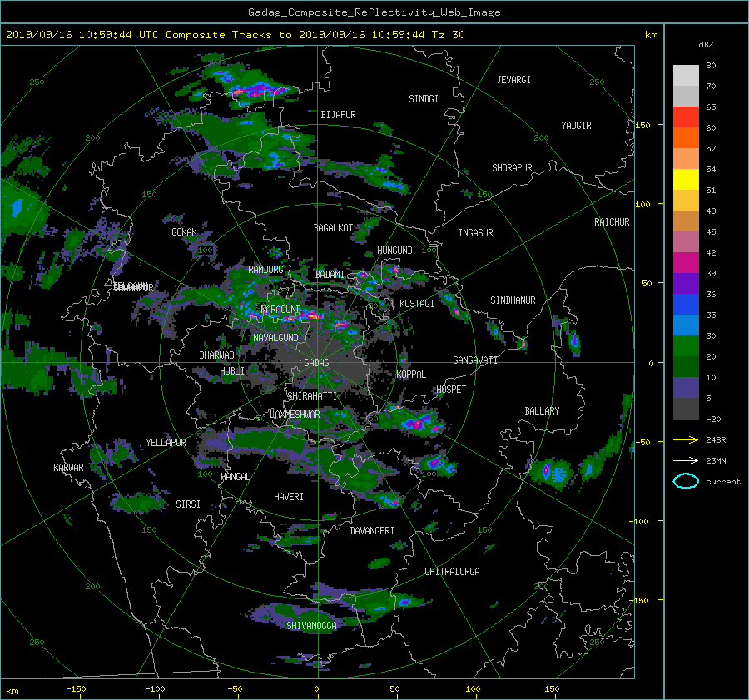Click the HANGAL city label
The width and height of the screenshot is (749, 700).
(x=236, y=477)
